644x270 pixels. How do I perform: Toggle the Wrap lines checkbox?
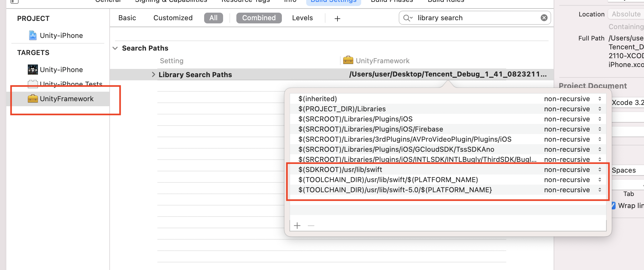coord(613,206)
